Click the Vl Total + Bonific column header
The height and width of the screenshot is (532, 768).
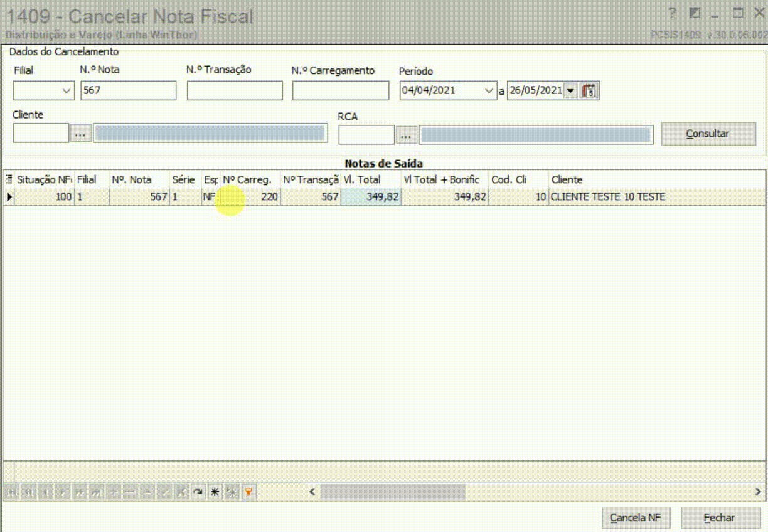coord(445,179)
